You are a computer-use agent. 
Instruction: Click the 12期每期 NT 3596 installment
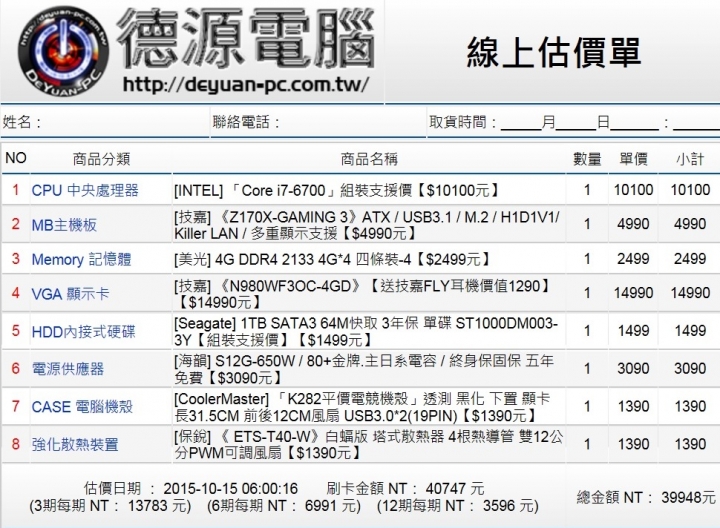[457, 506]
